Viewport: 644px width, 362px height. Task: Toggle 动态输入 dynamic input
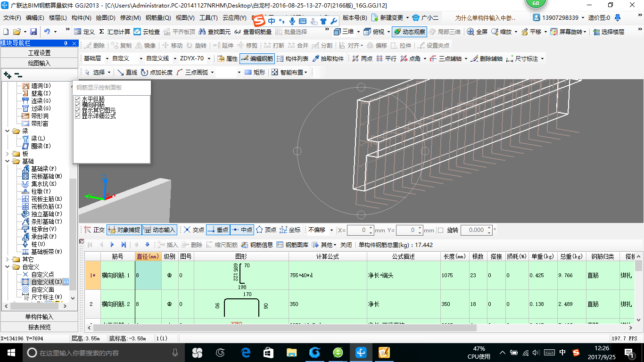click(160, 230)
